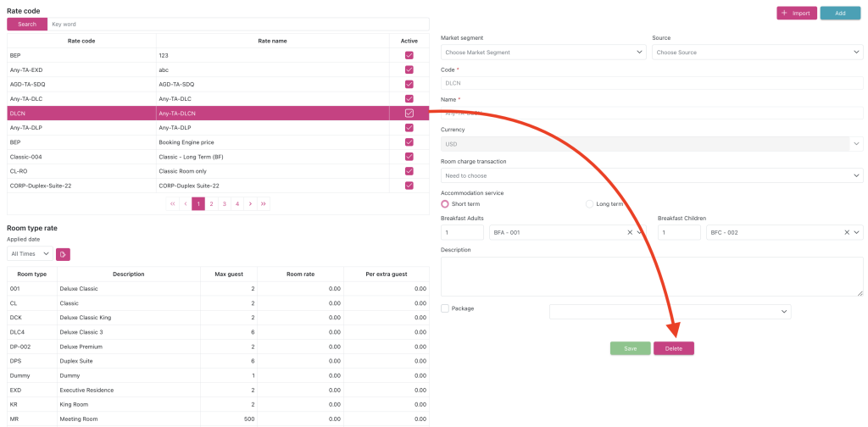
Task: Uncheck Active for the AGD-TA-SDQ rate code
Action: point(409,84)
